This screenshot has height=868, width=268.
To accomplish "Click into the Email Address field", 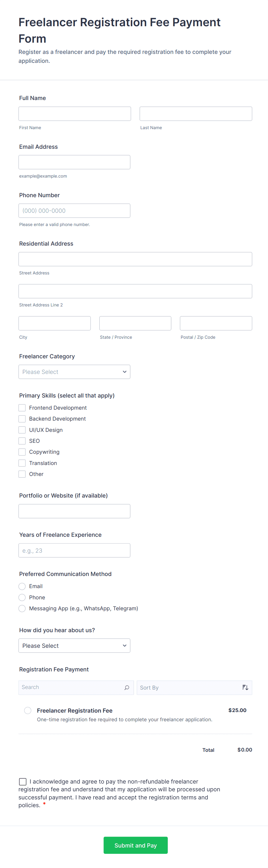I will pyautogui.click(x=74, y=162).
